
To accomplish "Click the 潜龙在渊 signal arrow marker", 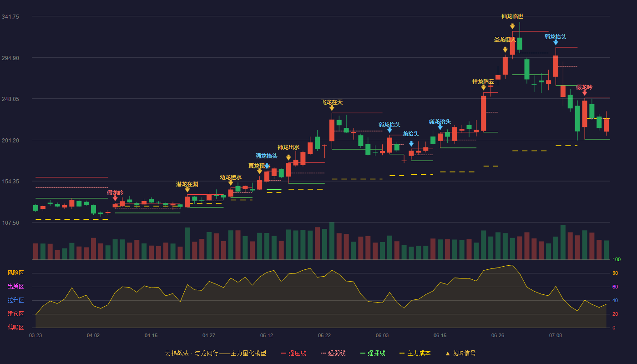I will pyautogui.click(x=187, y=190).
